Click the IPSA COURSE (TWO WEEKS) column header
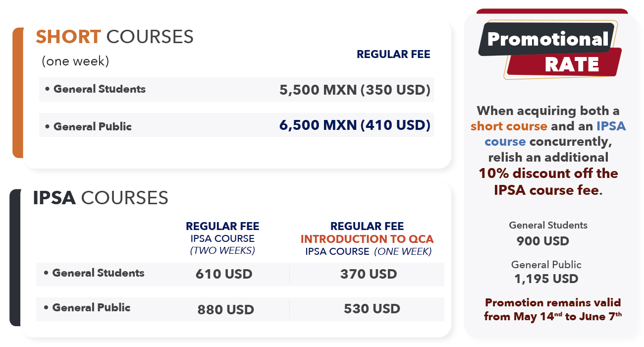Image resolution: width=644 pixels, height=347 pixels. click(222, 244)
